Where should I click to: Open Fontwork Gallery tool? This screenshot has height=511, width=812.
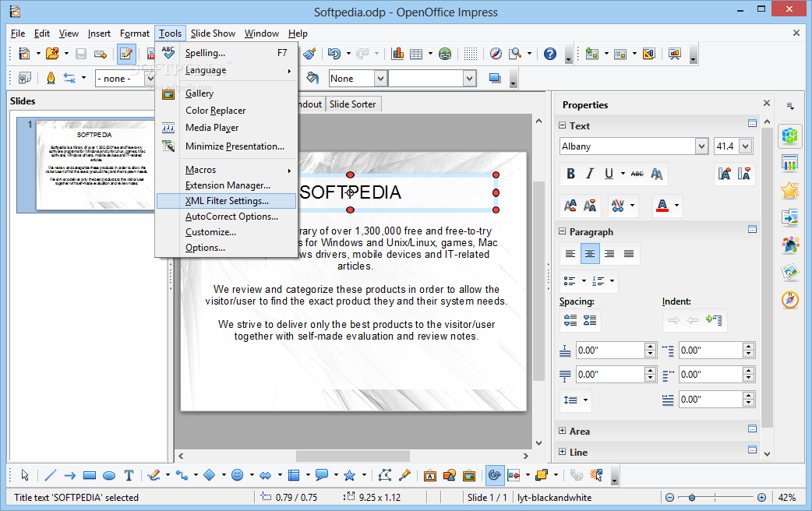pyautogui.click(x=430, y=475)
